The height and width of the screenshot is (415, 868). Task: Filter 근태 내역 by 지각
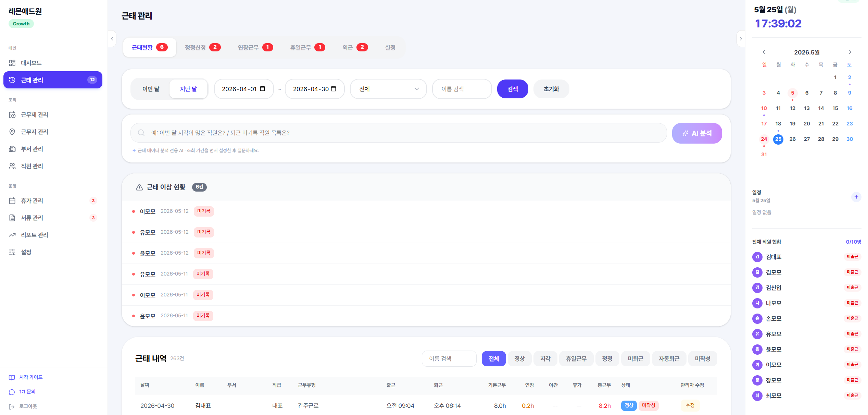pyautogui.click(x=545, y=358)
